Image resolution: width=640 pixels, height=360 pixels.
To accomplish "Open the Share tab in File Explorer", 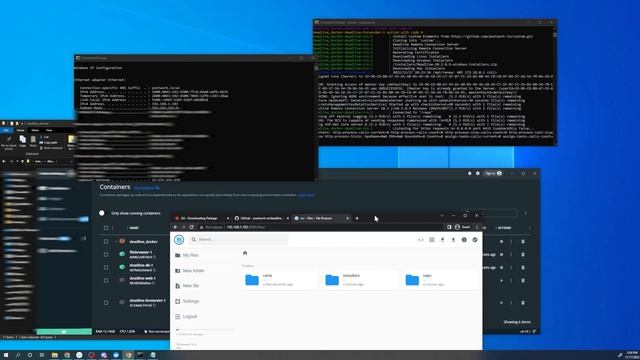I will click(35, 130).
